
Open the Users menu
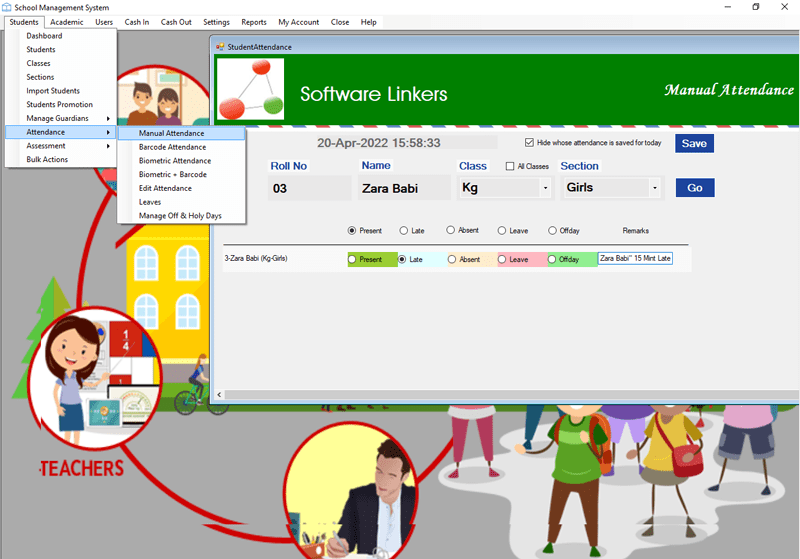[104, 22]
